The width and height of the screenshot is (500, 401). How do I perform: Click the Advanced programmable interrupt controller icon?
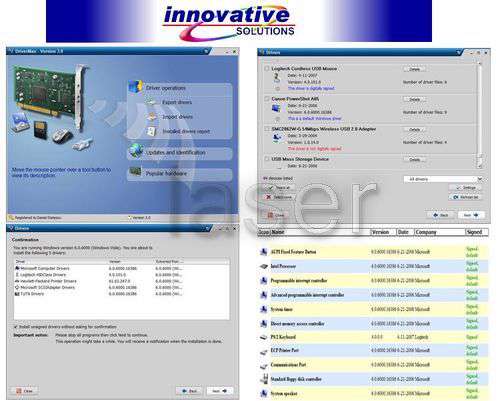[x=263, y=295]
